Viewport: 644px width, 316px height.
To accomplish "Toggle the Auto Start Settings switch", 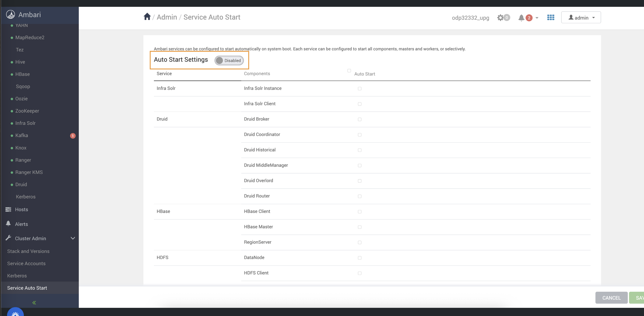I will pos(229,61).
